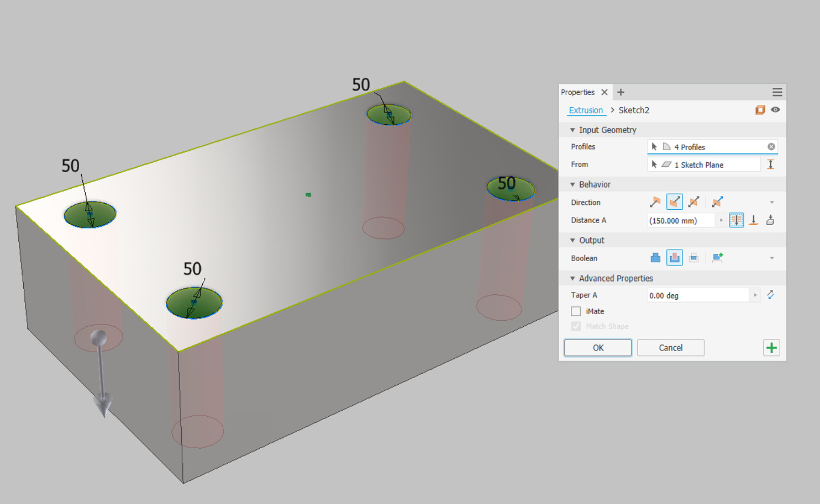Image resolution: width=820 pixels, height=504 pixels.
Task: Click the Between icon beside From field
Action: point(770,165)
